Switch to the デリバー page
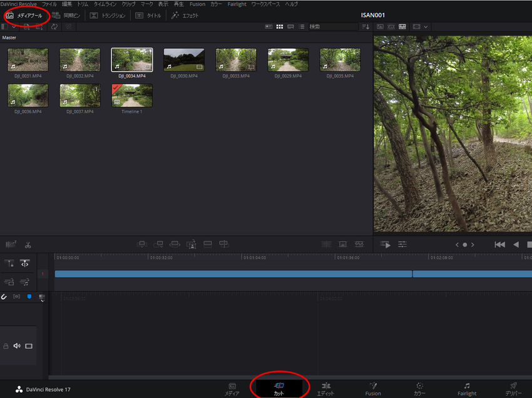 513,389
